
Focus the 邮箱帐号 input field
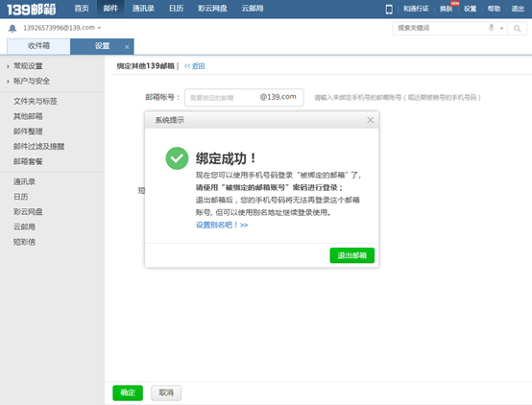pyautogui.click(x=244, y=97)
